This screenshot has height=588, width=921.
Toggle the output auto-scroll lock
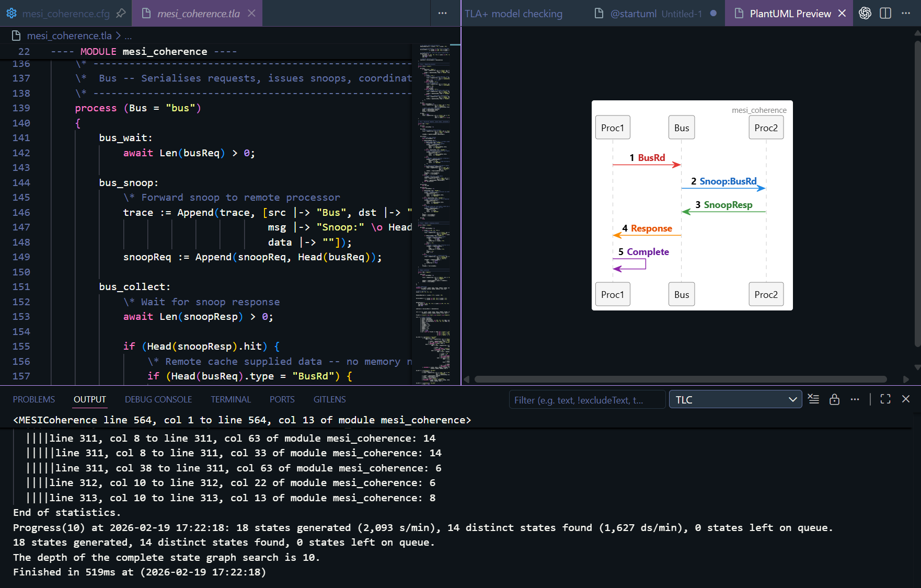pos(834,399)
